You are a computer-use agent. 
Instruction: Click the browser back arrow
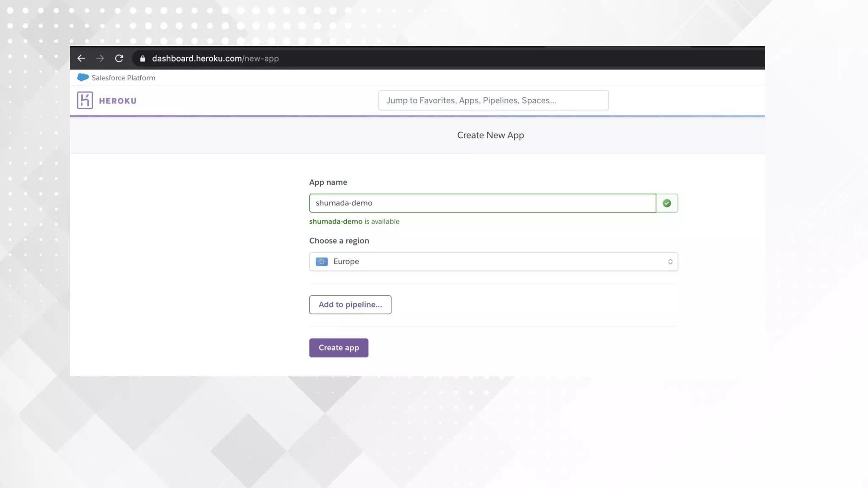click(x=81, y=58)
